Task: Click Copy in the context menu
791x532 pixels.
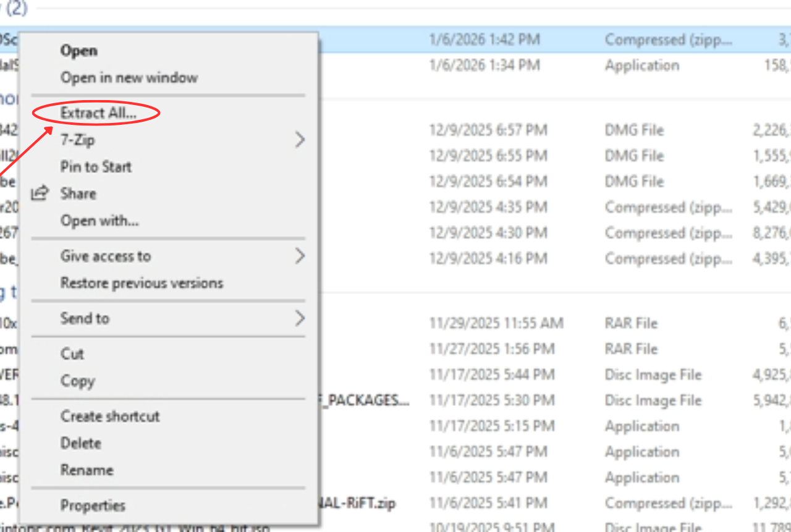Action: tap(77, 381)
